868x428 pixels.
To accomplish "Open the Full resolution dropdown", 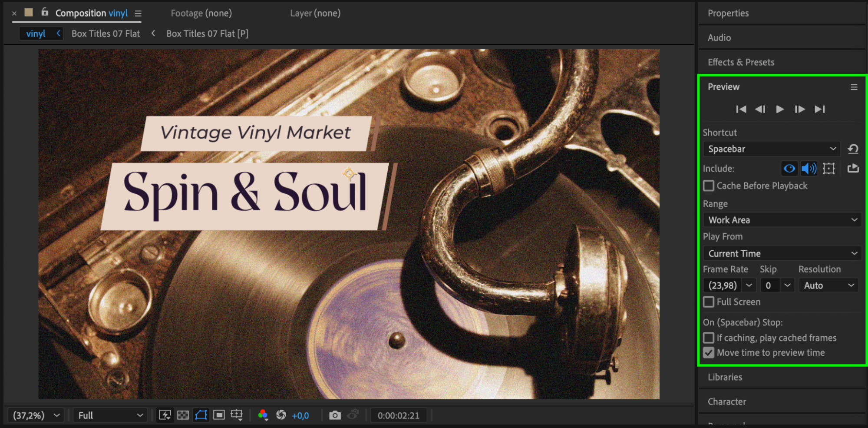I will tap(110, 415).
